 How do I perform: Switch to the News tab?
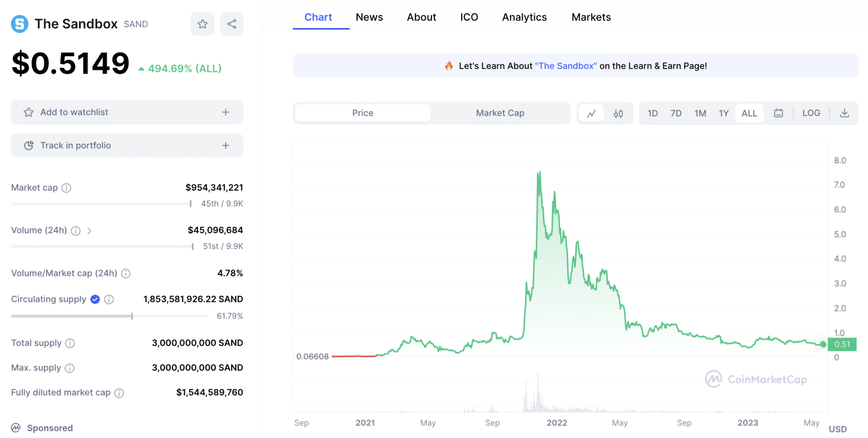tap(369, 17)
